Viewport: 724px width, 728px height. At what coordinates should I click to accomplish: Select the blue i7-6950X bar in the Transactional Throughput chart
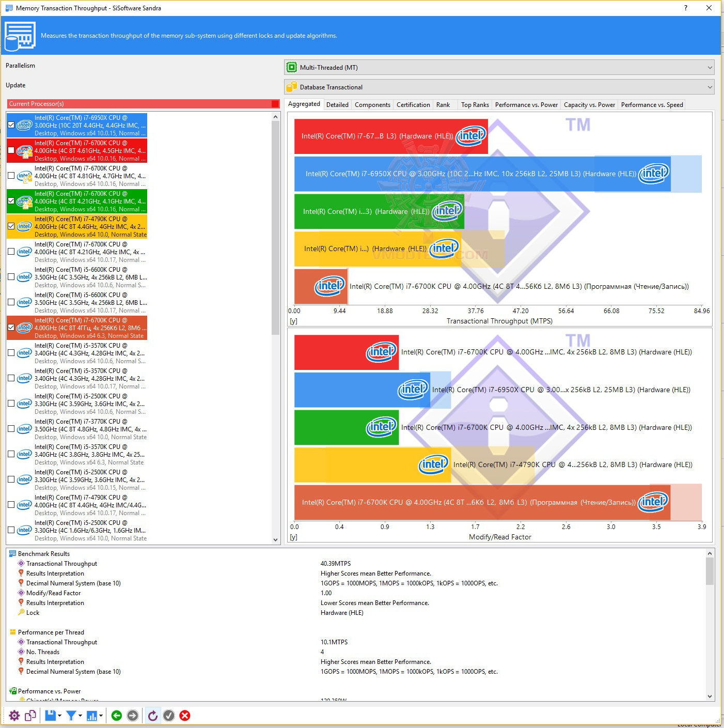click(482, 174)
